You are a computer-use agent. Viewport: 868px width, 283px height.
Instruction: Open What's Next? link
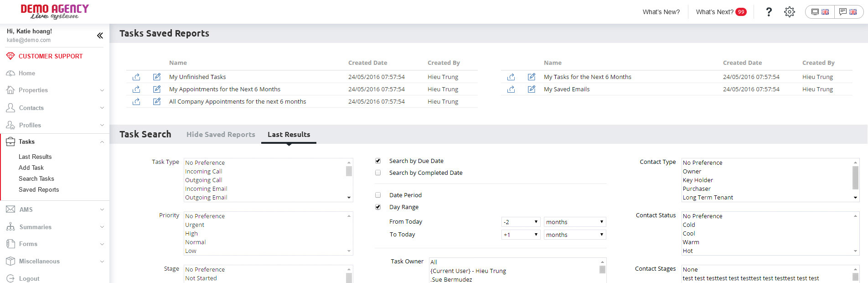(x=714, y=12)
